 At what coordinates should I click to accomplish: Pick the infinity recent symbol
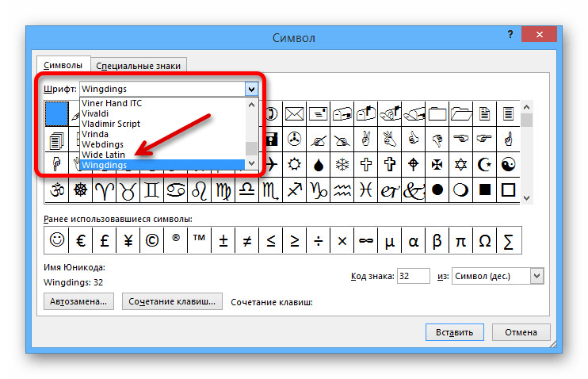tap(365, 240)
